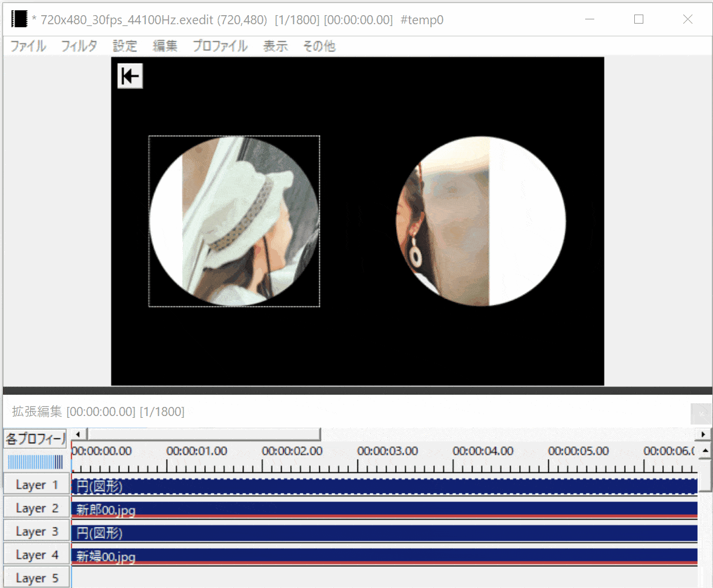Toggle visibility of Layer 2
Screen dimensions: 713x588
point(36,508)
